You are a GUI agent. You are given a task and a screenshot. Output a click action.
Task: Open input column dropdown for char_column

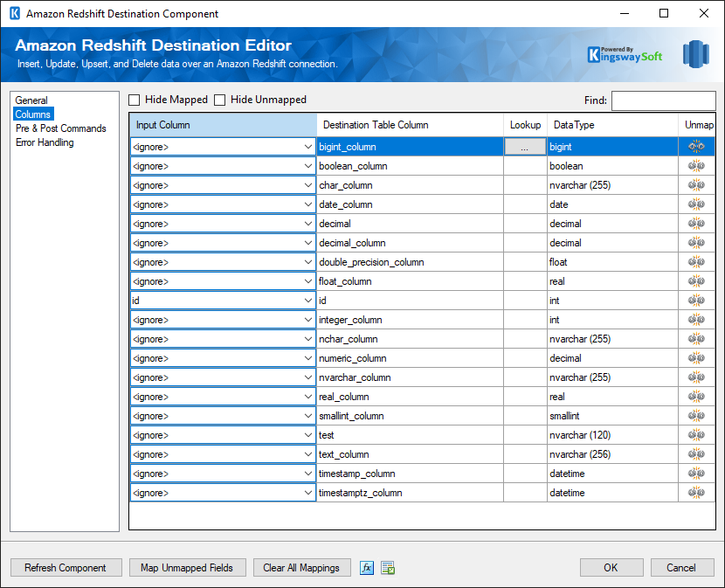[x=308, y=185]
